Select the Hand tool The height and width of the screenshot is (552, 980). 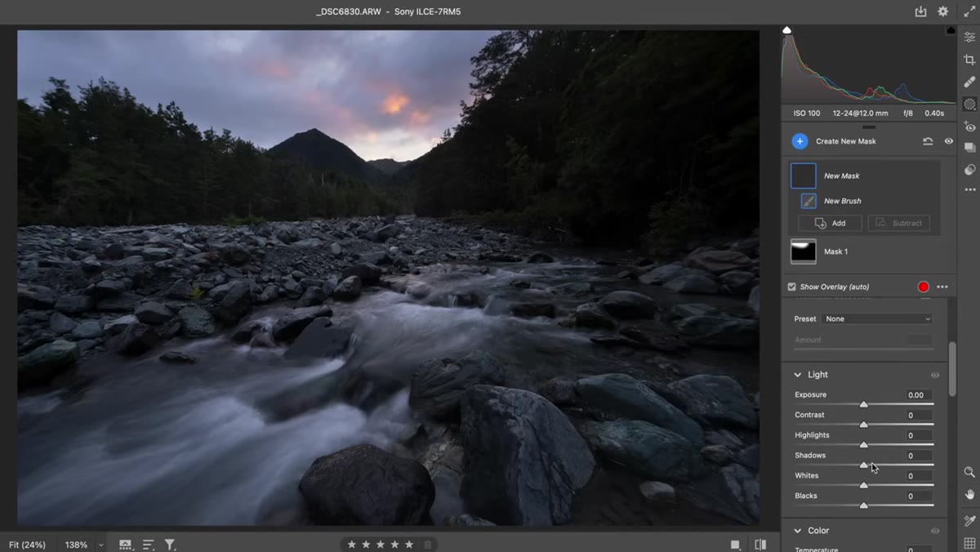pos(969,494)
